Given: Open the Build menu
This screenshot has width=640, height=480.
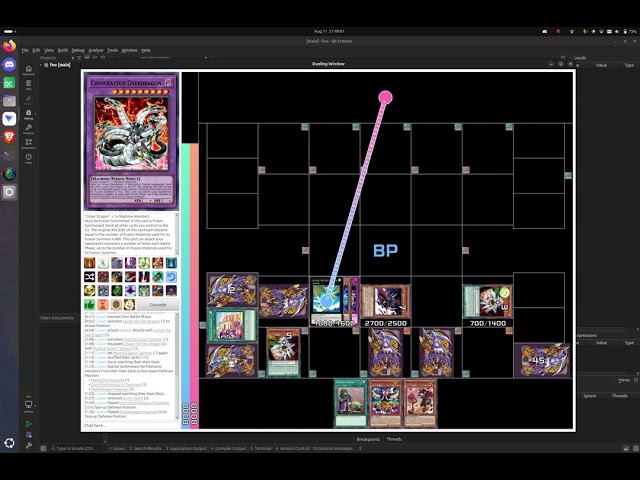Looking at the screenshot, I should (x=62, y=50).
